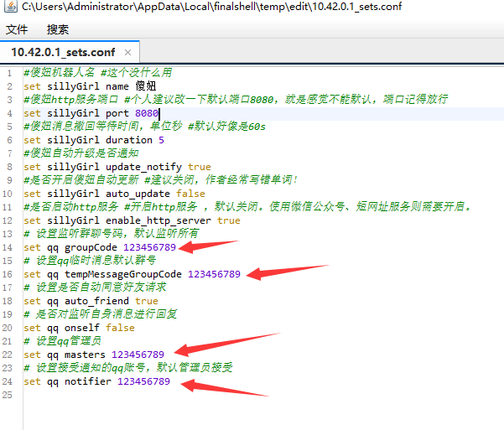
Task: Click line number 1 in gutter
Action: pyautogui.click(x=9, y=73)
